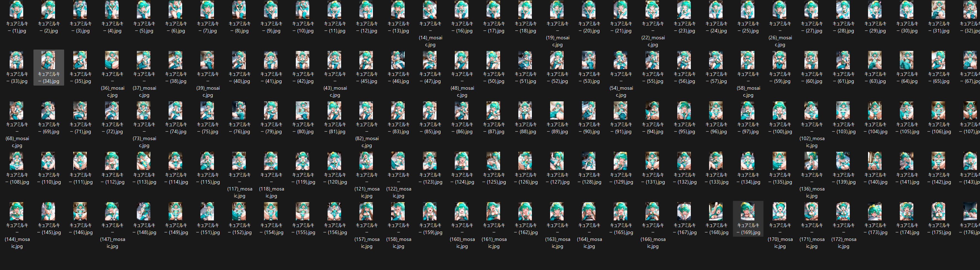Select the thumbnail of キュアミルキー (29).jpg
Screen dimensions: 980x270
(875, 10)
